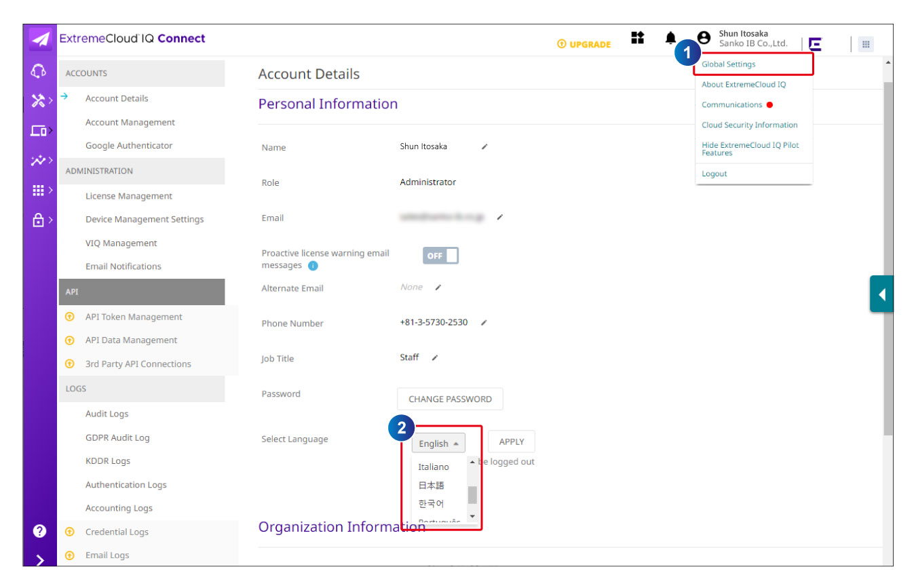The height and width of the screenshot is (588, 916).
Task: Click upgrade icon next to 3rd Party API Connections
Action: (69, 364)
